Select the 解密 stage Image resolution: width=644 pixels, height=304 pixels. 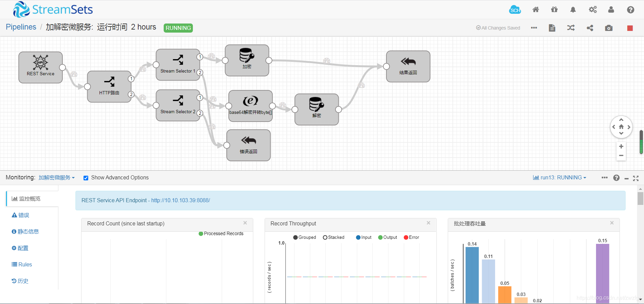[x=317, y=110]
